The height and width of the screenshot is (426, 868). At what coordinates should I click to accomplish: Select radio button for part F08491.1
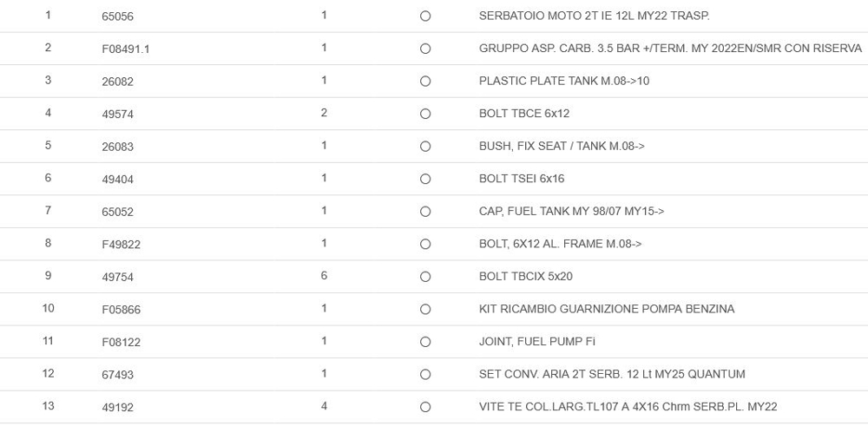pyautogui.click(x=425, y=49)
